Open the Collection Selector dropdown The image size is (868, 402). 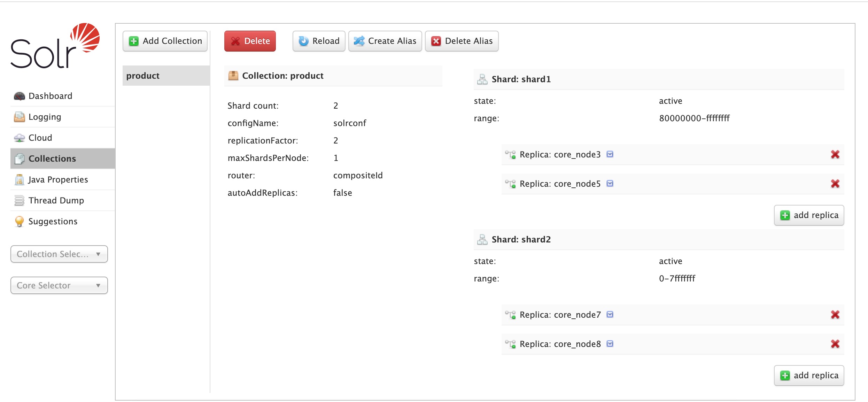[x=59, y=254]
